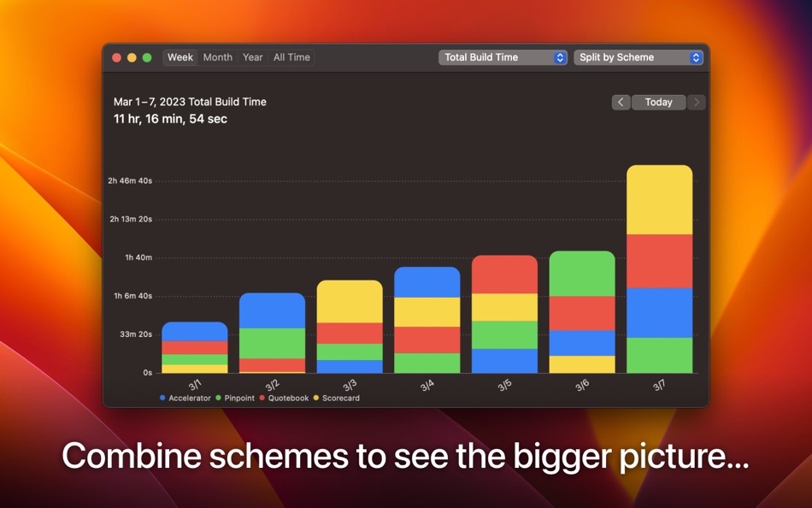Click the 3/4 axis label
Viewport: 812px width, 508px height.
click(x=427, y=385)
